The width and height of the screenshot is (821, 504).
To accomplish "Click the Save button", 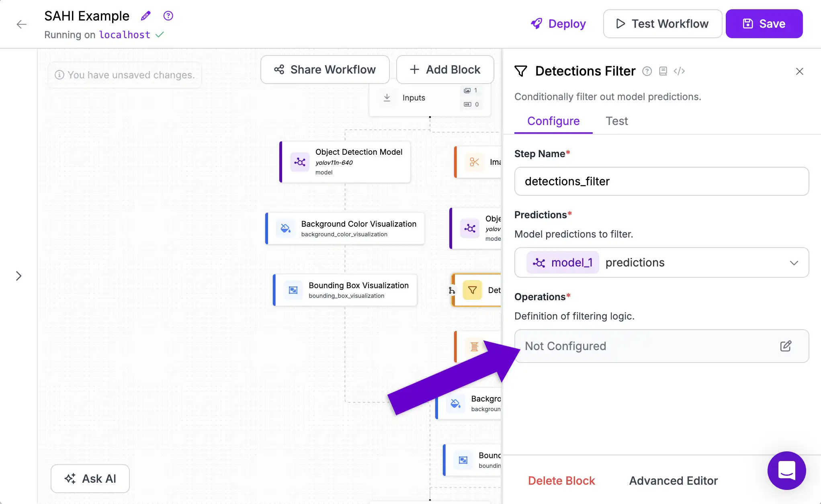I will (x=764, y=23).
